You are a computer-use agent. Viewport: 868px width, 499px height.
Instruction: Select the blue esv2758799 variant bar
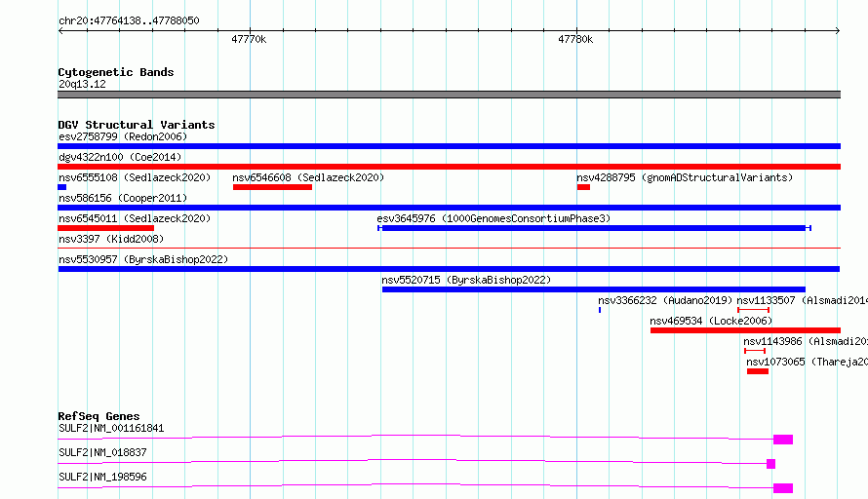449,146
